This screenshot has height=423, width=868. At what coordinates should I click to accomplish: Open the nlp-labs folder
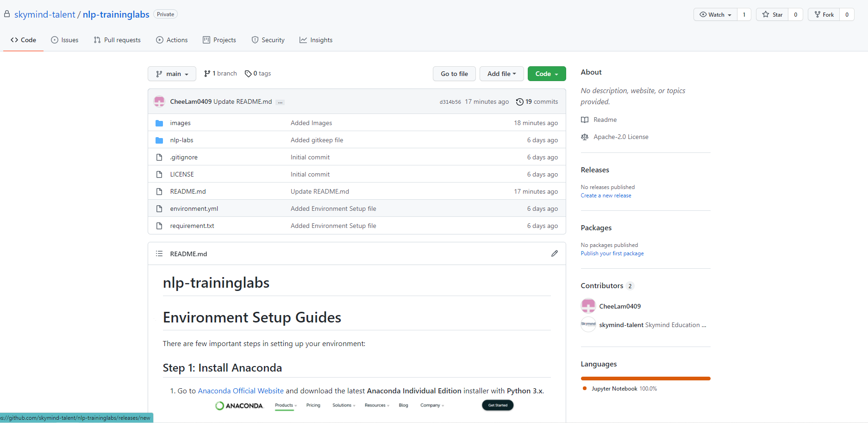click(181, 140)
